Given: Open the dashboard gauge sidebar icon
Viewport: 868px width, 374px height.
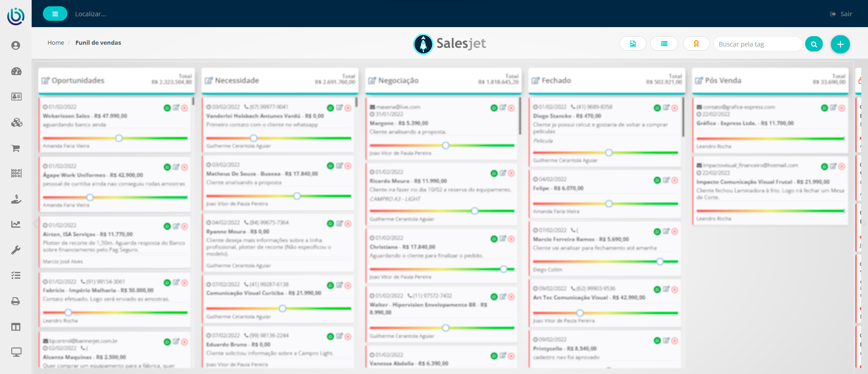Looking at the screenshot, I should pos(16,71).
